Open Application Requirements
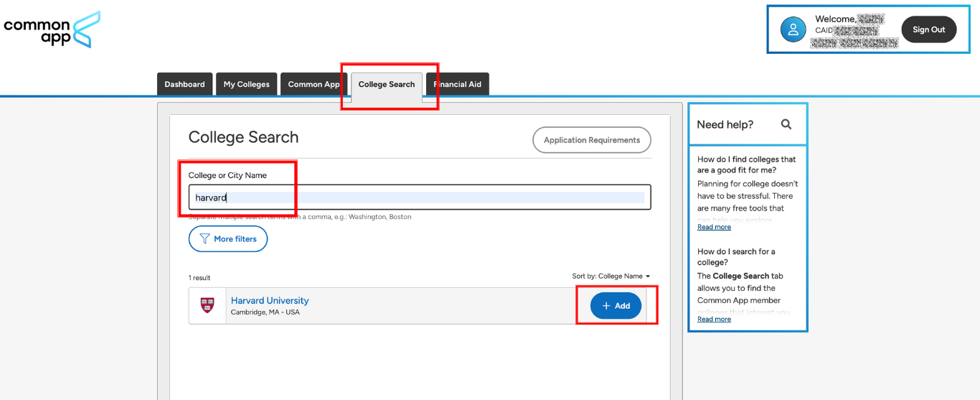This screenshot has width=980, height=400. [x=592, y=140]
